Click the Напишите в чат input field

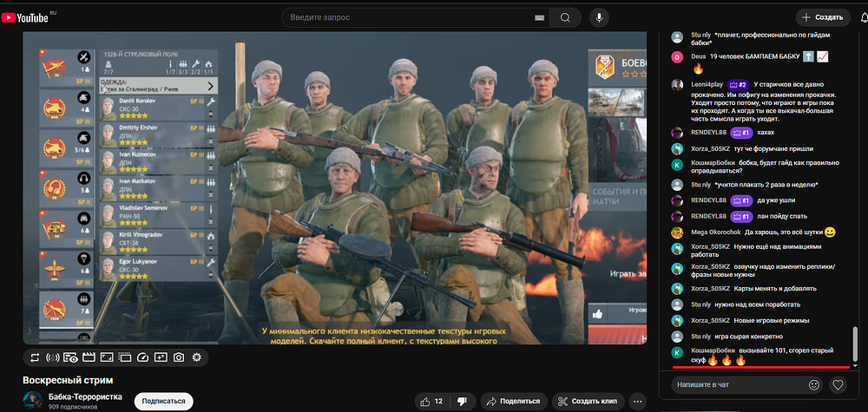tap(738, 384)
